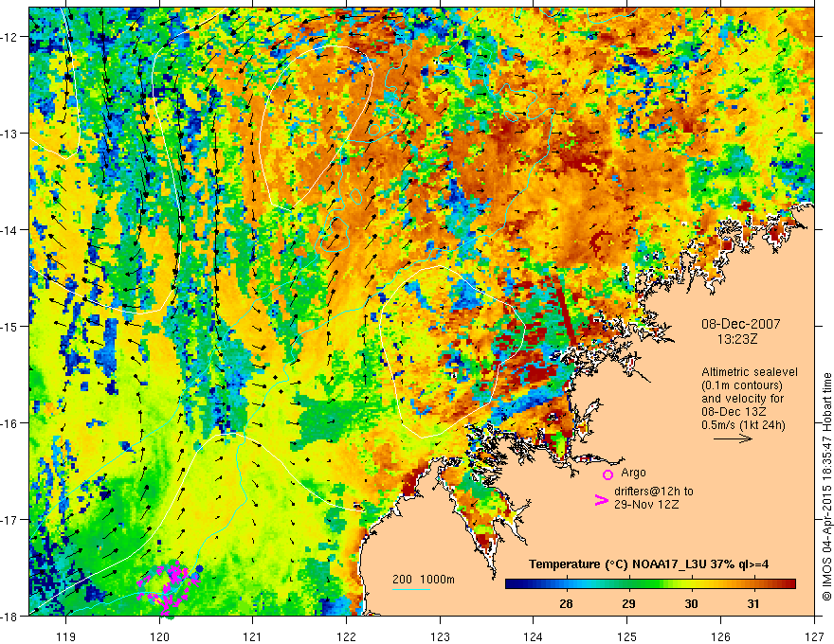
Task: Click the longitude axis label 124
Action: point(534,637)
